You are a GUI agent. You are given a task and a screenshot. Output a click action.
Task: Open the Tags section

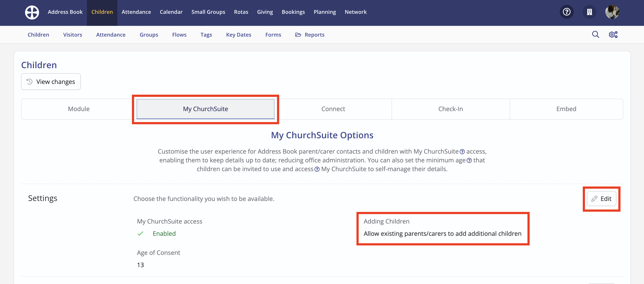tap(206, 35)
